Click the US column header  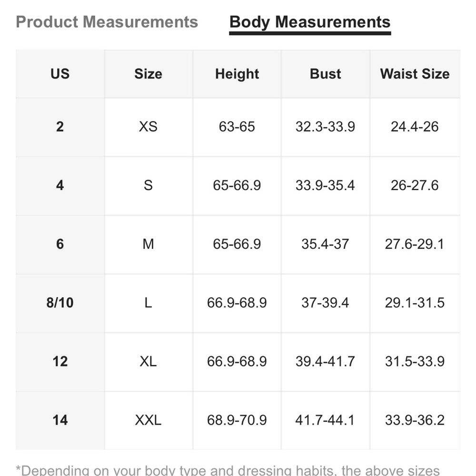[60, 74]
